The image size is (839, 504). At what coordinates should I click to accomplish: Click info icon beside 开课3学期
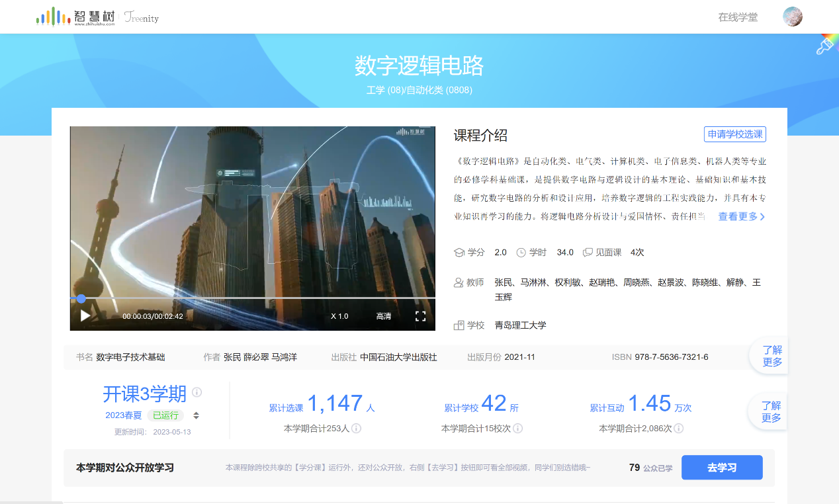(x=197, y=392)
